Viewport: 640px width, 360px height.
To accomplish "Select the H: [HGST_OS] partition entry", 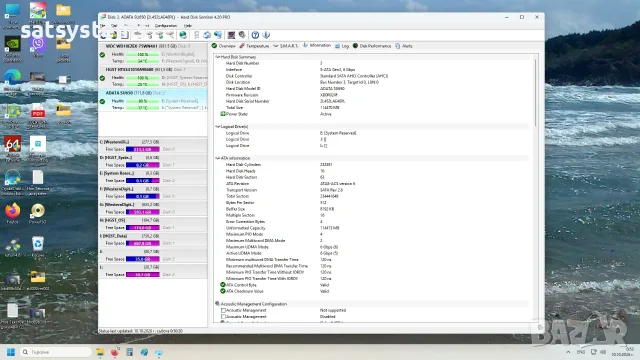I will pos(153,224).
